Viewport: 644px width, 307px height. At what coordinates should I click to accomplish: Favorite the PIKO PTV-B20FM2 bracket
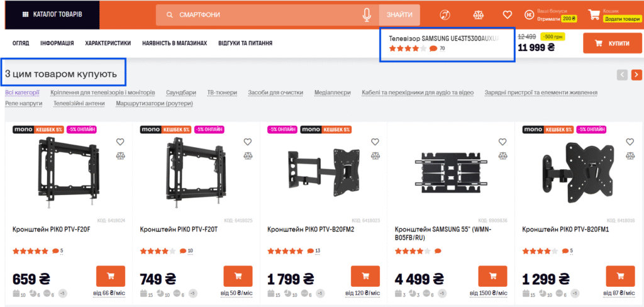click(375, 142)
